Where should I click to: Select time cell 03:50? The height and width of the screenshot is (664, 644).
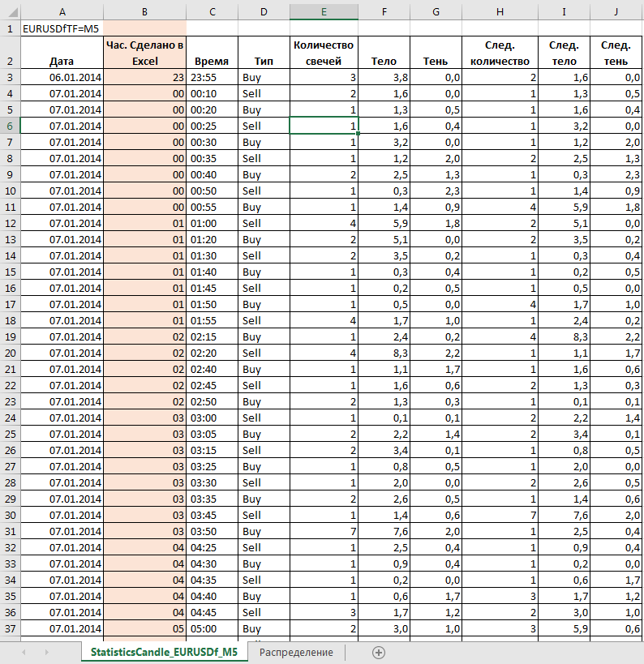click(213, 532)
